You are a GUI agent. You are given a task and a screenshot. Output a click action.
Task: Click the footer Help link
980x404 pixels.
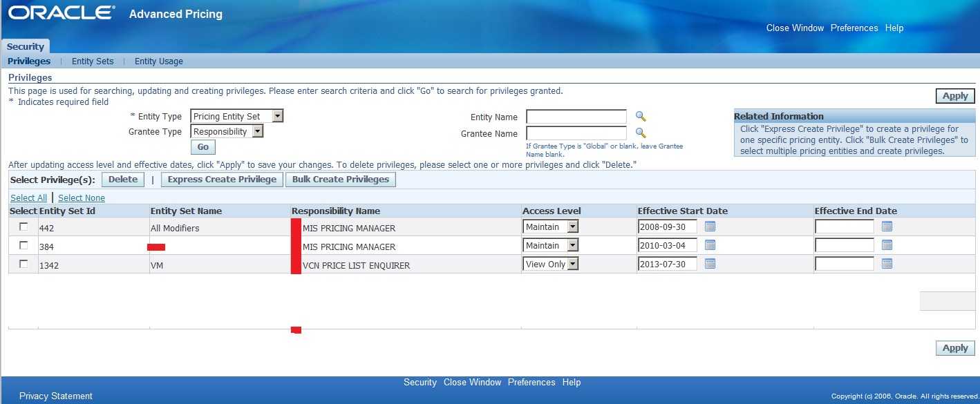pos(572,382)
